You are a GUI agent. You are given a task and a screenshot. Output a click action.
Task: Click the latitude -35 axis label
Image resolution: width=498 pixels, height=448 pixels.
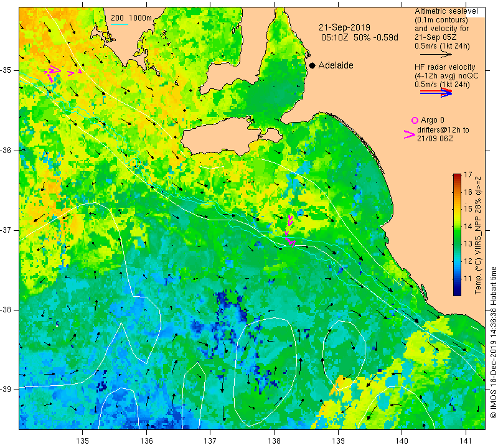pos(6,70)
